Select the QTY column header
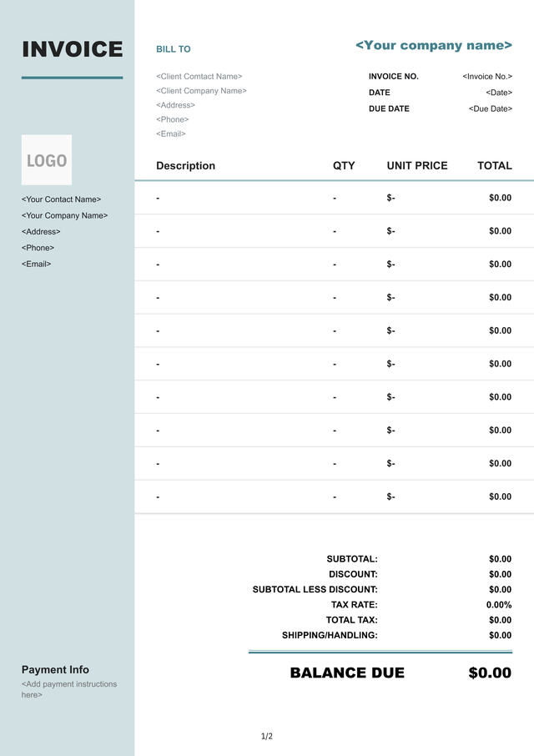Viewport: 534px width, 756px height. (x=344, y=166)
